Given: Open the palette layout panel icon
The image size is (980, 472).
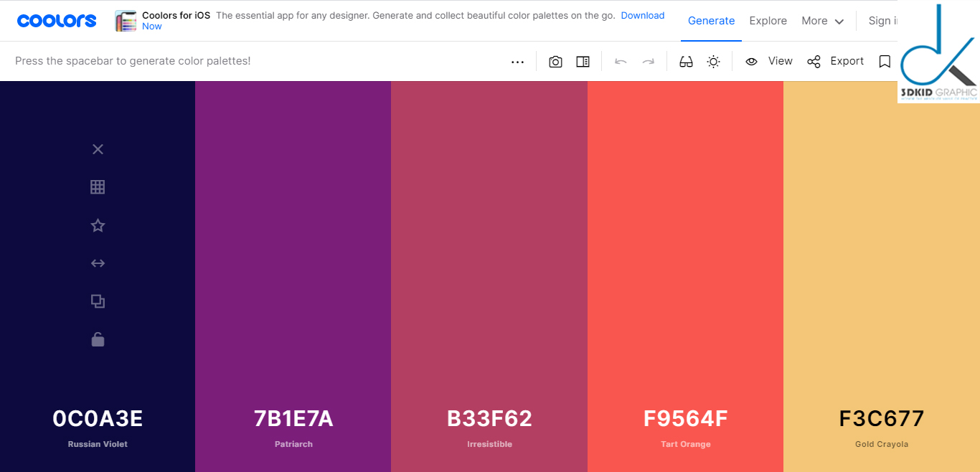Looking at the screenshot, I should [x=583, y=62].
